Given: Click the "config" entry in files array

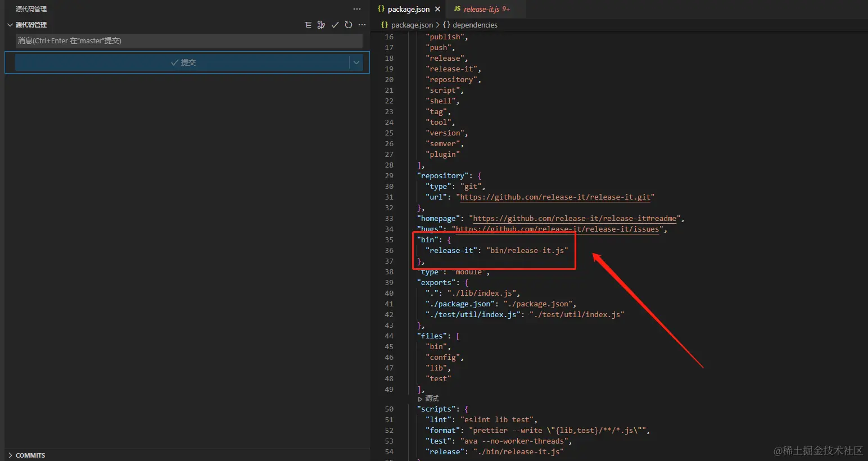Looking at the screenshot, I should [442, 358].
